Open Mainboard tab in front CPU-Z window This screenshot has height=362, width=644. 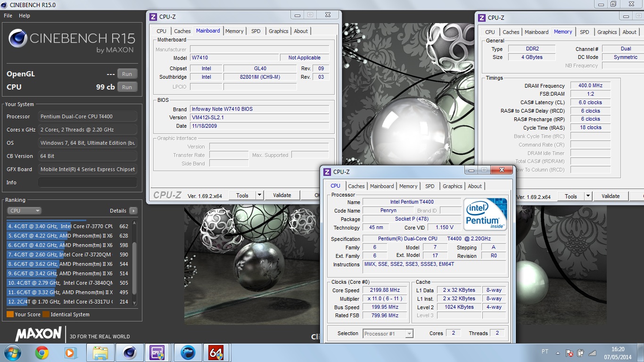click(382, 186)
